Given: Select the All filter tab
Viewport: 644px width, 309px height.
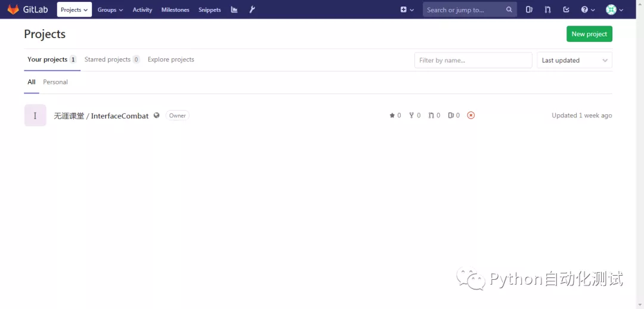Looking at the screenshot, I should [32, 82].
